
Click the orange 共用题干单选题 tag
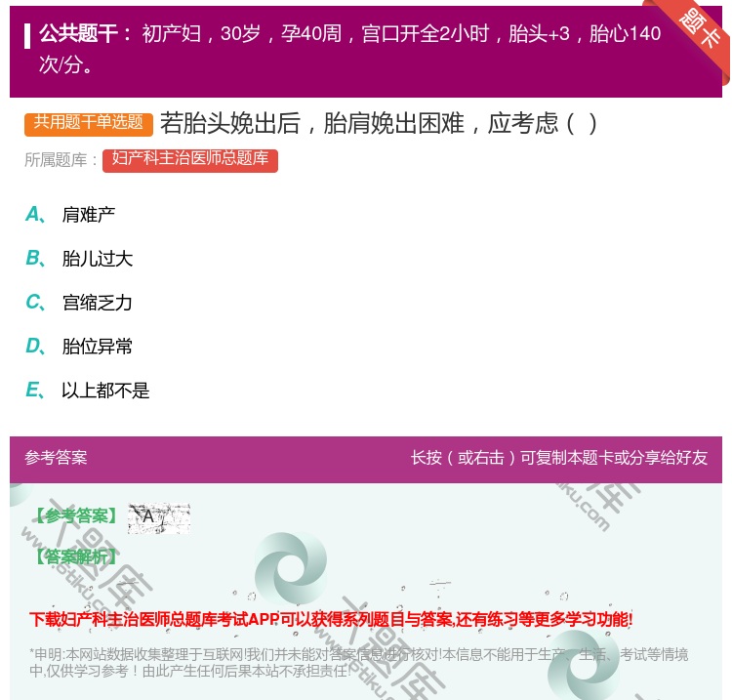coord(89,123)
